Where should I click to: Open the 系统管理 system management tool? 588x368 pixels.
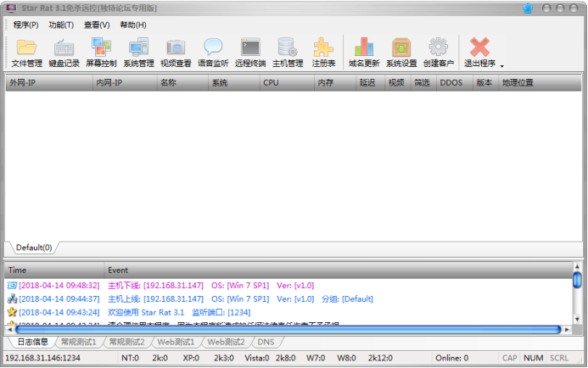tap(138, 53)
